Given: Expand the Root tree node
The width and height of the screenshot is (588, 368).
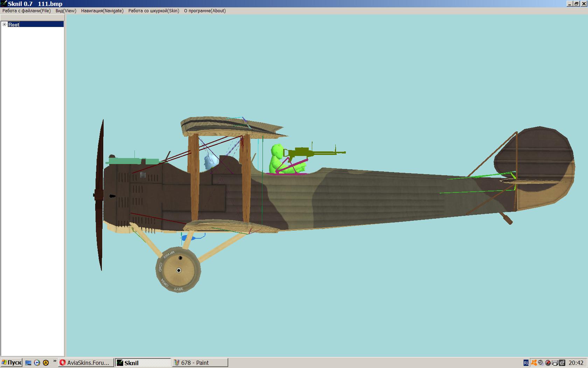Looking at the screenshot, I should click(x=4, y=24).
